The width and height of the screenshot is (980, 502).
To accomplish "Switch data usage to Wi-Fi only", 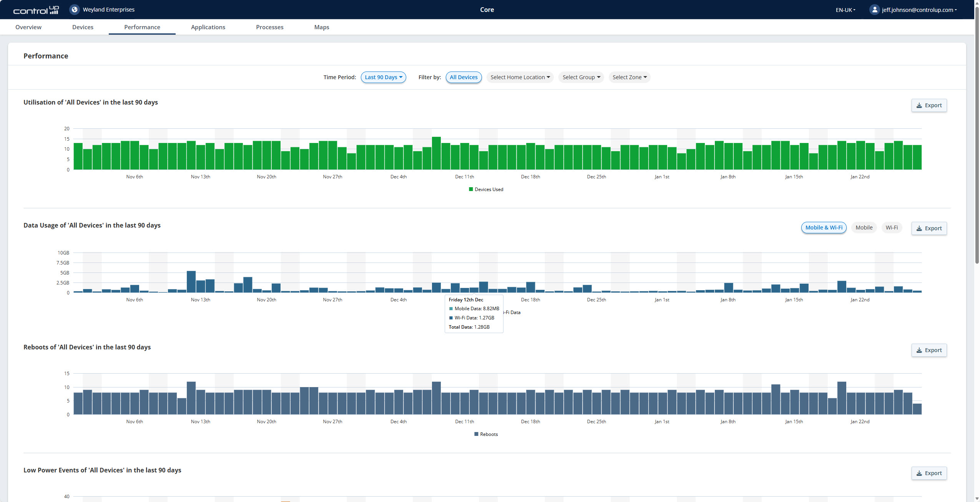I will tap(891, 228).
